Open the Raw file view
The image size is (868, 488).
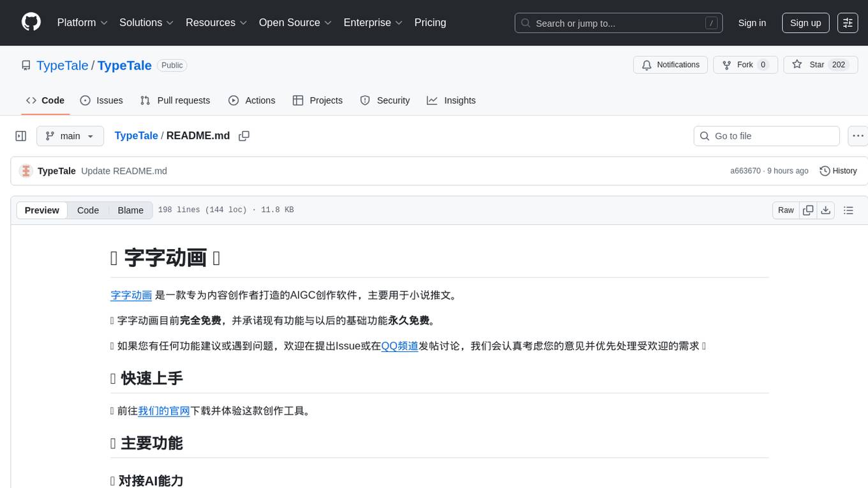[x=786, y=210]
